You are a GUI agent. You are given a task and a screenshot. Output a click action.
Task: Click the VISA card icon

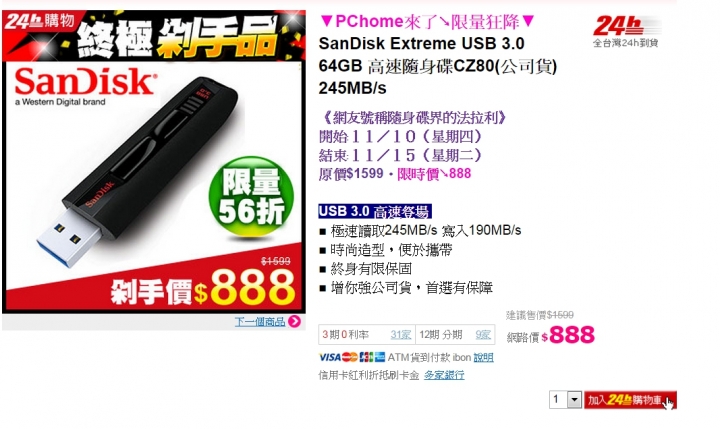coord(330,357)
